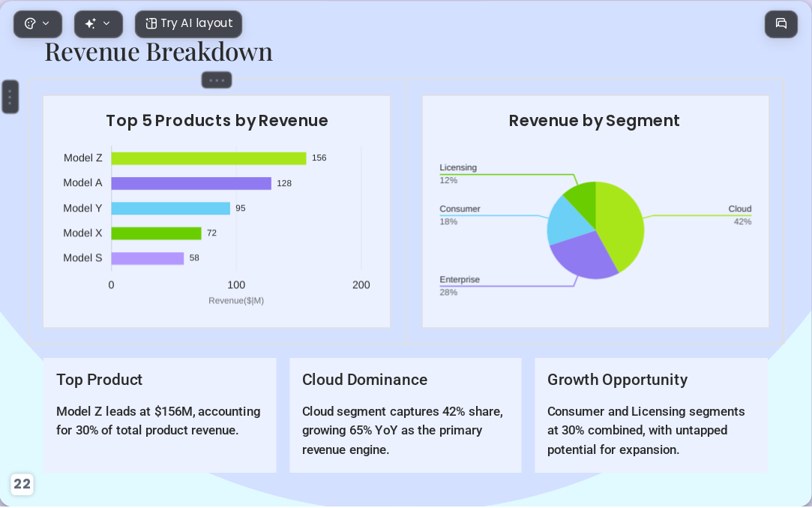Select the Revenue Breakdown slide title

[x=158, y=52]
